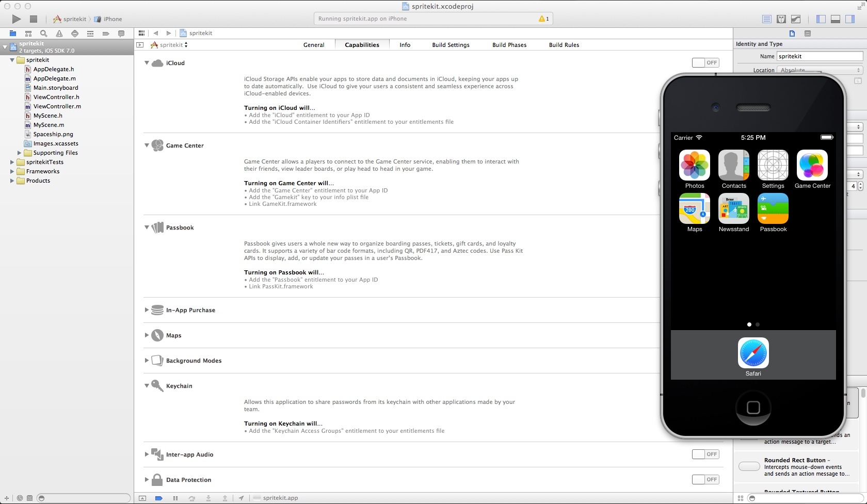Show the Quick Help inspector
Screen dimensions: 867x504
[808, 34]
